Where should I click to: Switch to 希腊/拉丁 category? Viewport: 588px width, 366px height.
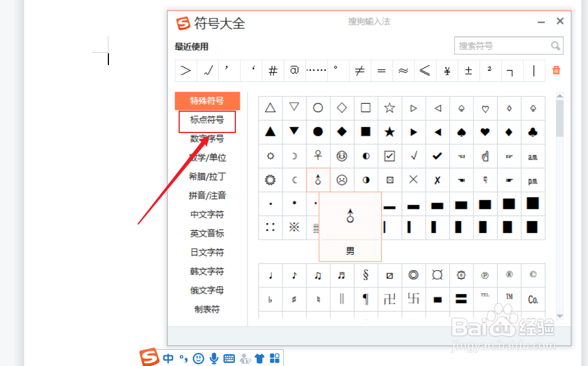[x=207, y=176]
